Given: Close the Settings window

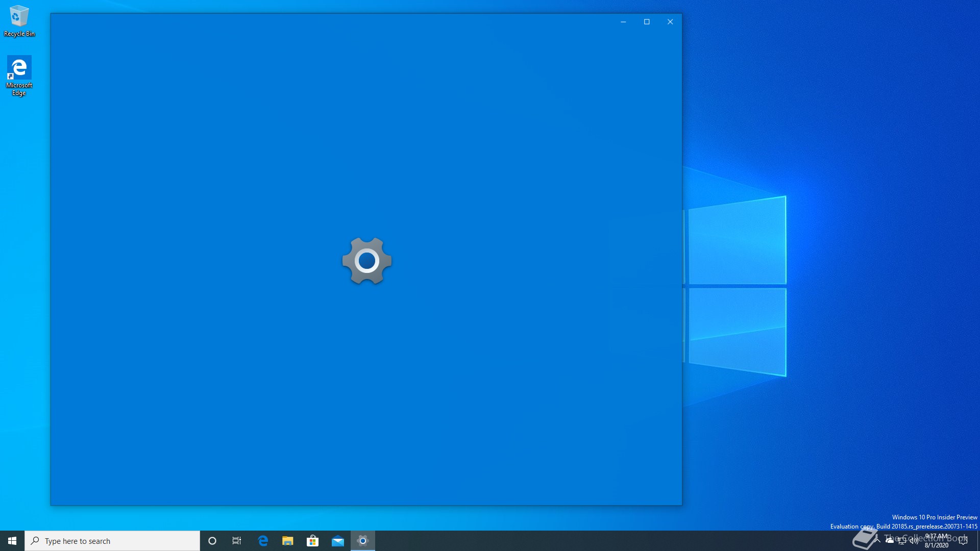Looking at the screenshot, I should [670, 22].
